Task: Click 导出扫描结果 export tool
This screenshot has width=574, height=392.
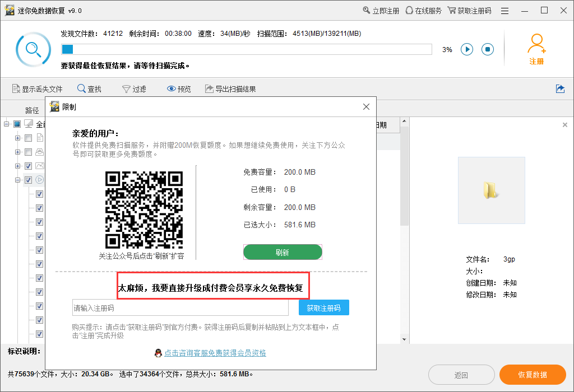Action: pos(230,89)
